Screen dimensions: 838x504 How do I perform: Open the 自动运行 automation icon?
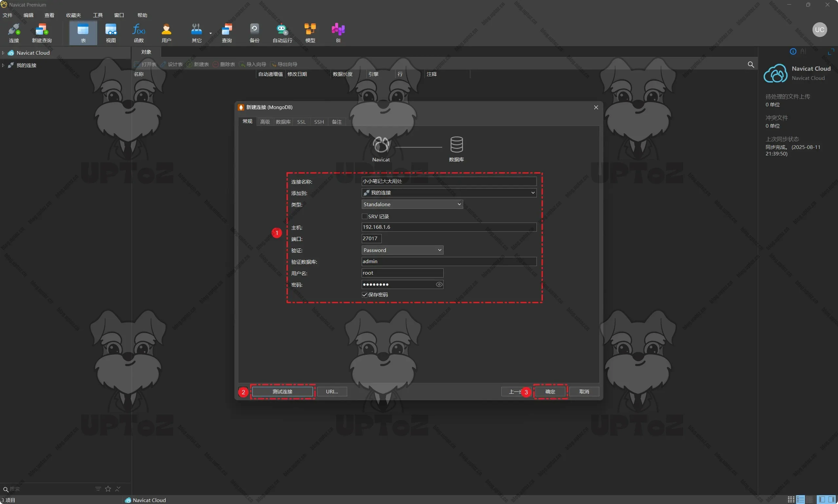[282, 33]
